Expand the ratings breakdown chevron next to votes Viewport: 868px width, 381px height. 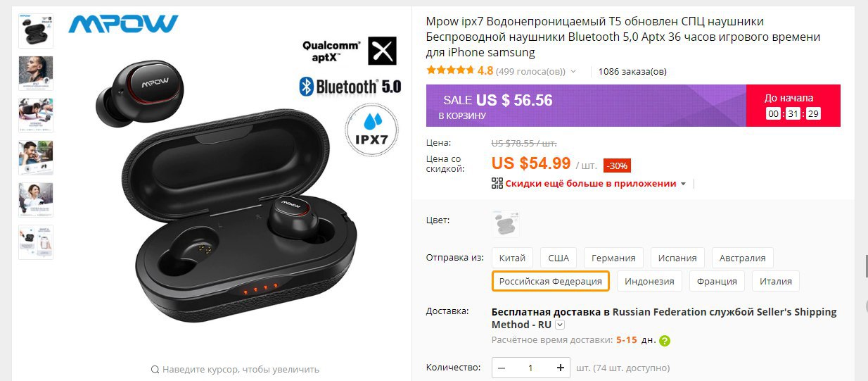pos(573,71)
